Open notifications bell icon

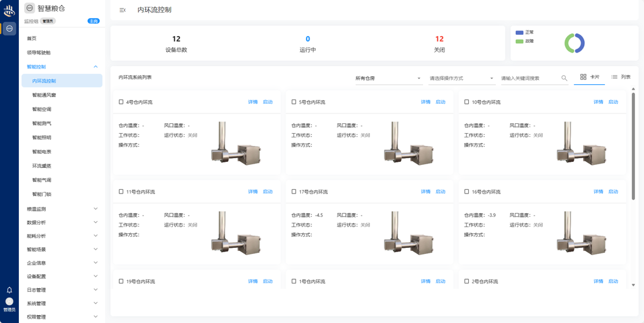tap(9, 290)
